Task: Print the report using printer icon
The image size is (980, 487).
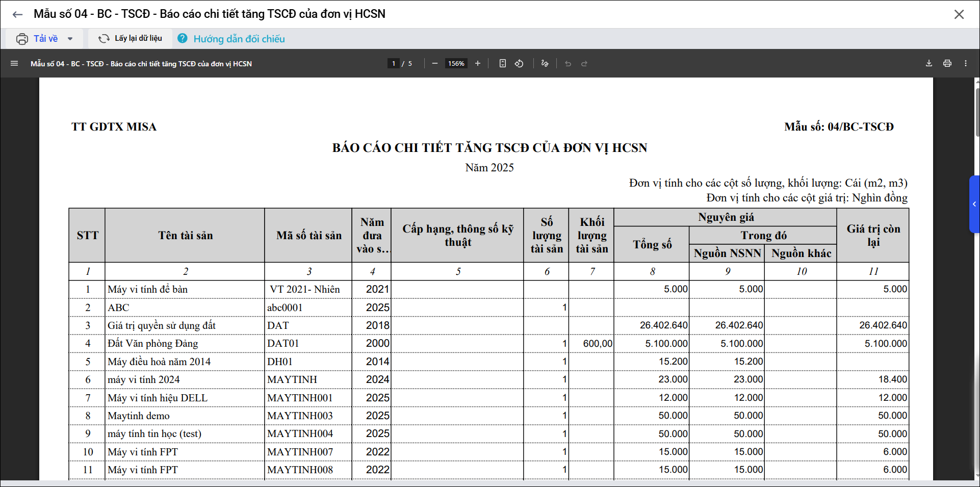Action: pyautogui.click(x=947, y=64)
